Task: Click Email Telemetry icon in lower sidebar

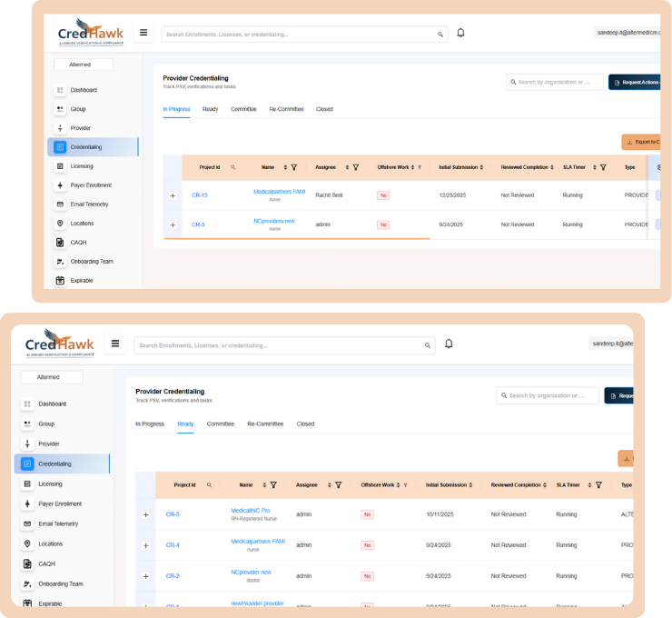Action: (27, 523)
